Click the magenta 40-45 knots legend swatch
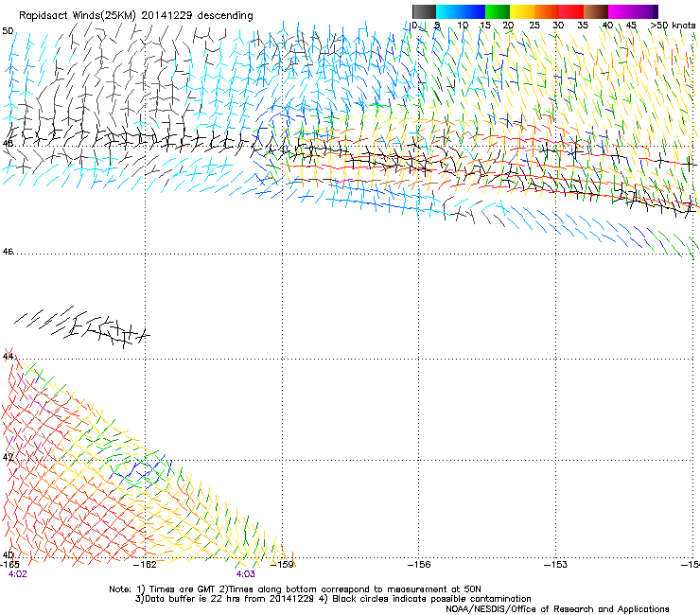 point(621,11)
